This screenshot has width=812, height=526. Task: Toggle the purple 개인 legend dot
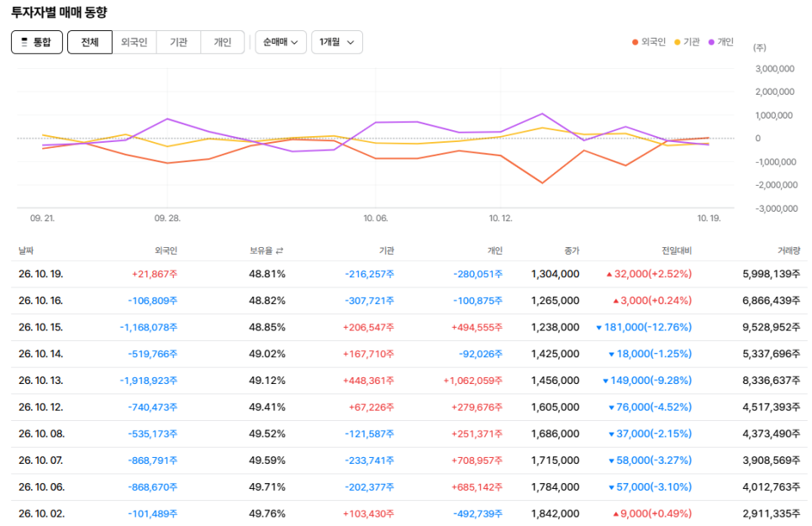(711, 43)
